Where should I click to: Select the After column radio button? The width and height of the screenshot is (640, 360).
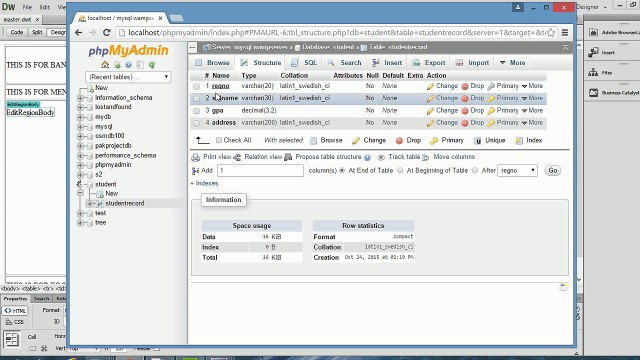475,171
